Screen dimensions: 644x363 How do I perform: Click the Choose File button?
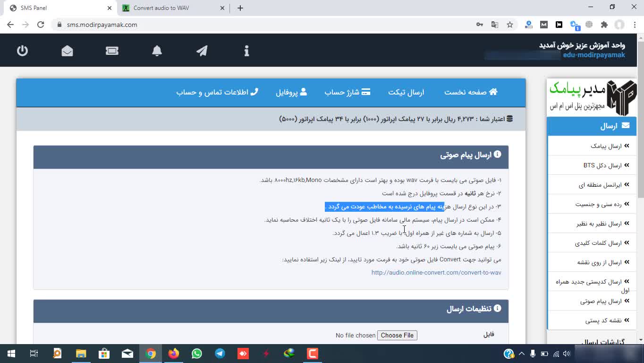point(397,335)
